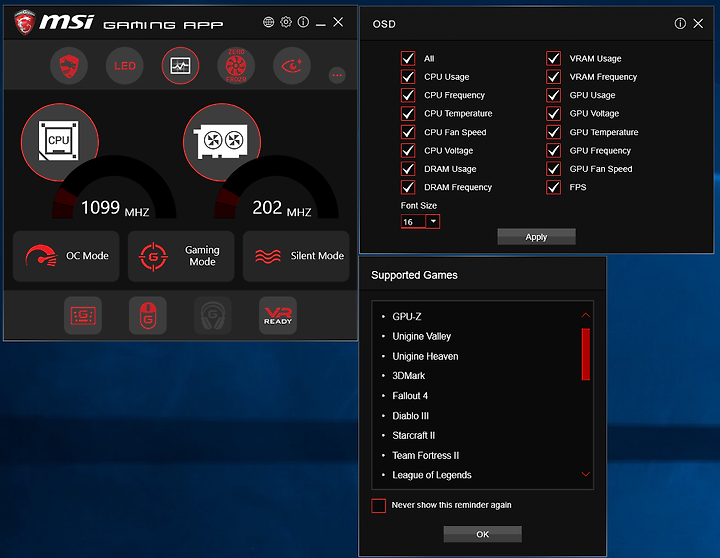The image size is (720, 558).
Task: Open the LED control panel
Action: pyautogui.click(x=124, y=66)
